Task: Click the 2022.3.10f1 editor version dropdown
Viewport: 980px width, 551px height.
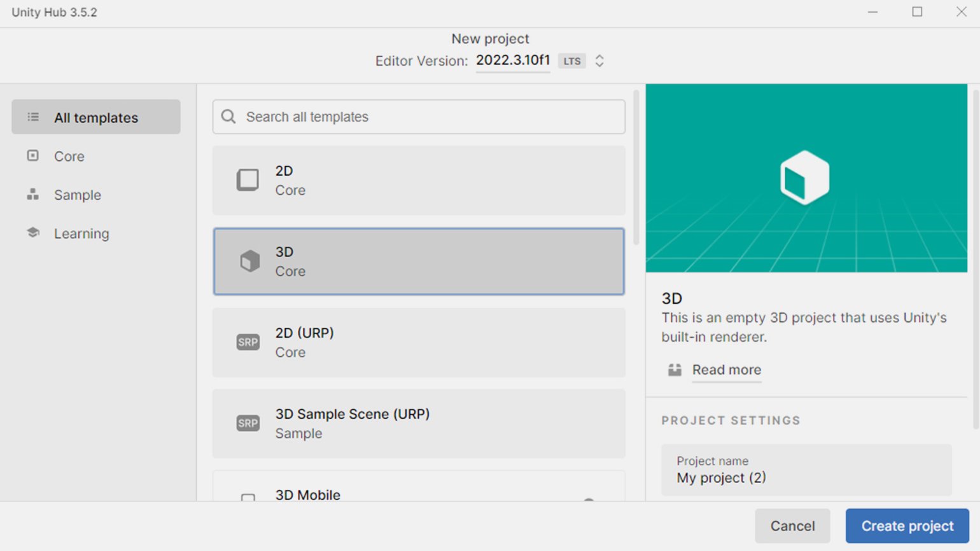Action: click(x=512, y=60)
